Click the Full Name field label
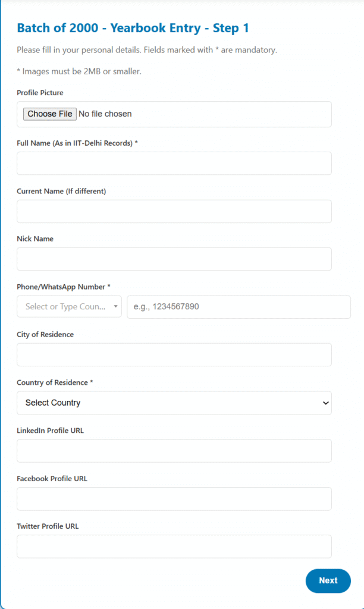The width and height of the screenshot is (364, 609). [x=77, y=143]
